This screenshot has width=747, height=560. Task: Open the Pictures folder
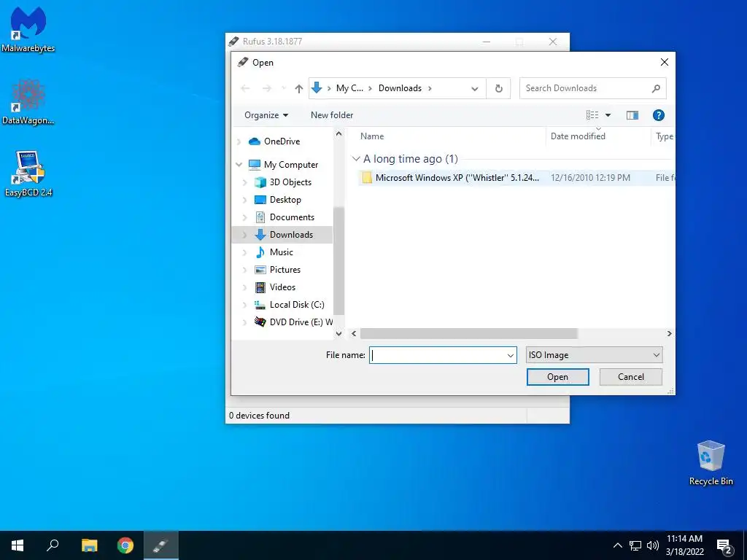(285, 270)
